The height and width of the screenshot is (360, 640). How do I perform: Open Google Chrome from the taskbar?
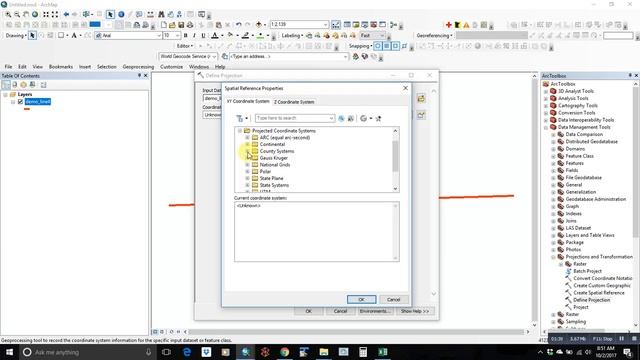(x=284, y=352)
